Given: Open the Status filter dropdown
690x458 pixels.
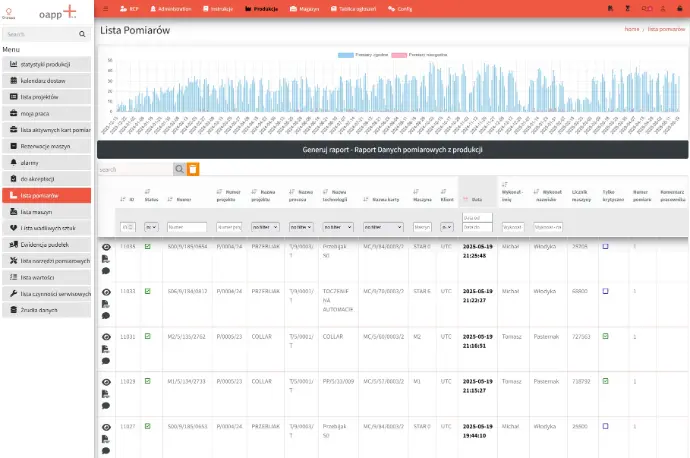Looking at the screenshot, I should pos(151,227).
